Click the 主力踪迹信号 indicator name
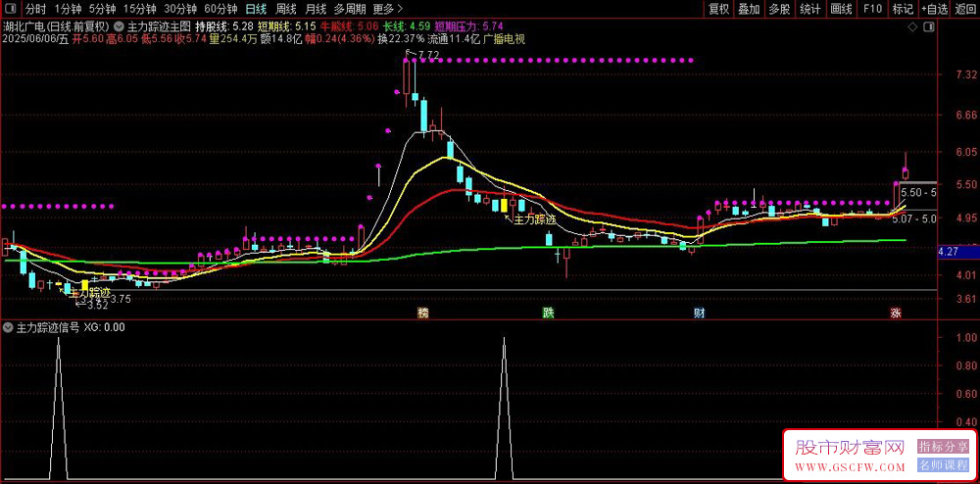Image resolution: width=980 pixels, height=484 pixels. (x=47, y=327)
